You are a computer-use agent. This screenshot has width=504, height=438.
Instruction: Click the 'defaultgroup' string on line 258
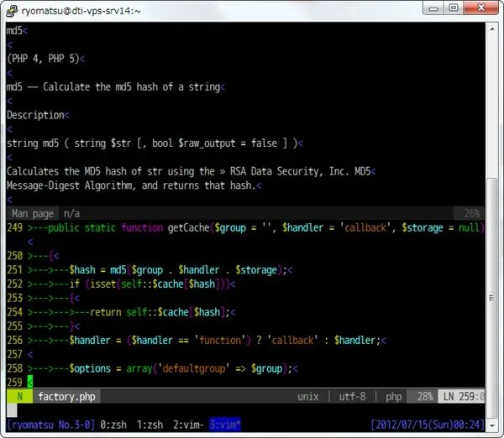click(x=193, y=368)
